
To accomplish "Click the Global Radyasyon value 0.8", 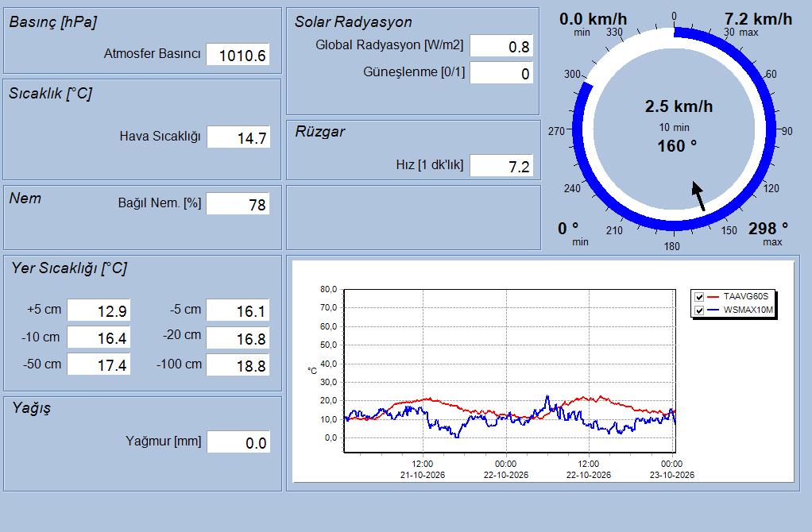I will 501,46.
